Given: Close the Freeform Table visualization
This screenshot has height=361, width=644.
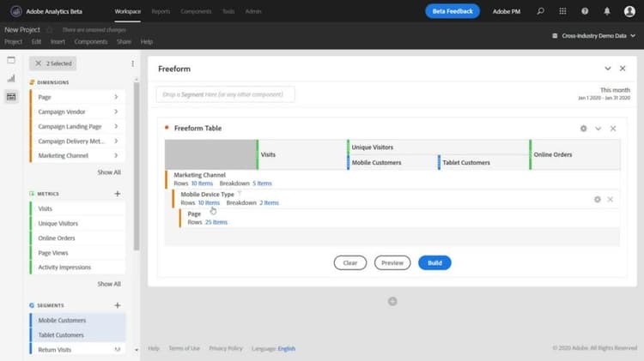Looking at the screenshot, I should 613,129.
